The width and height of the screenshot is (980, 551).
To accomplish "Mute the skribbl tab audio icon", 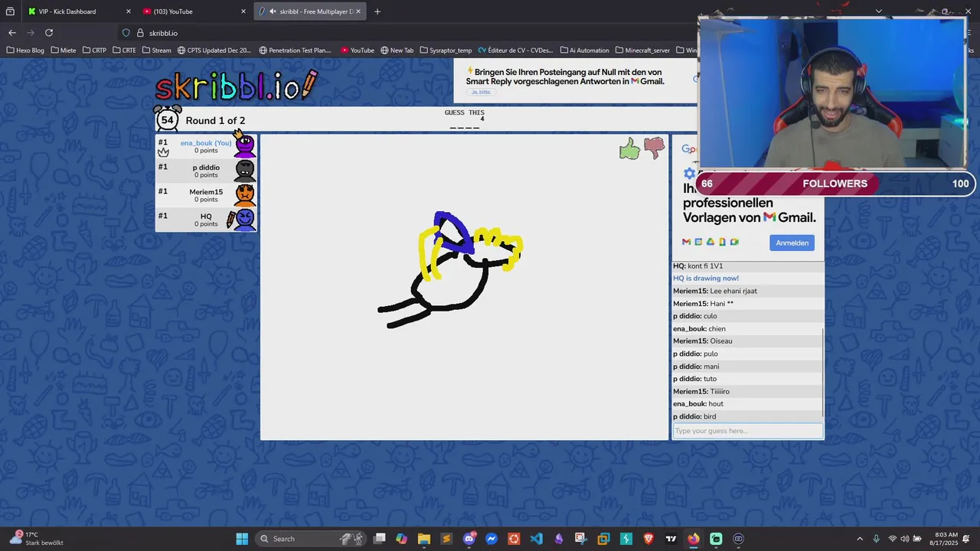I will (273, 11).
